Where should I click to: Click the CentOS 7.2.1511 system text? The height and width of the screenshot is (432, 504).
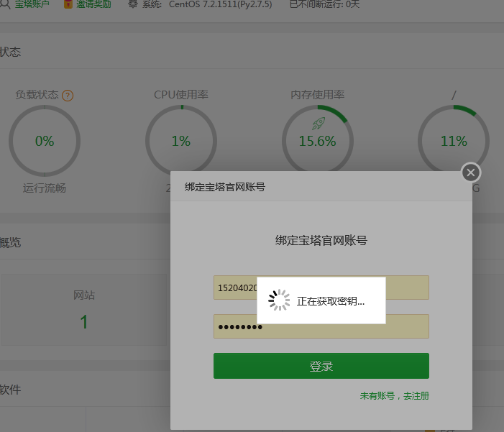tap(220, 4)
